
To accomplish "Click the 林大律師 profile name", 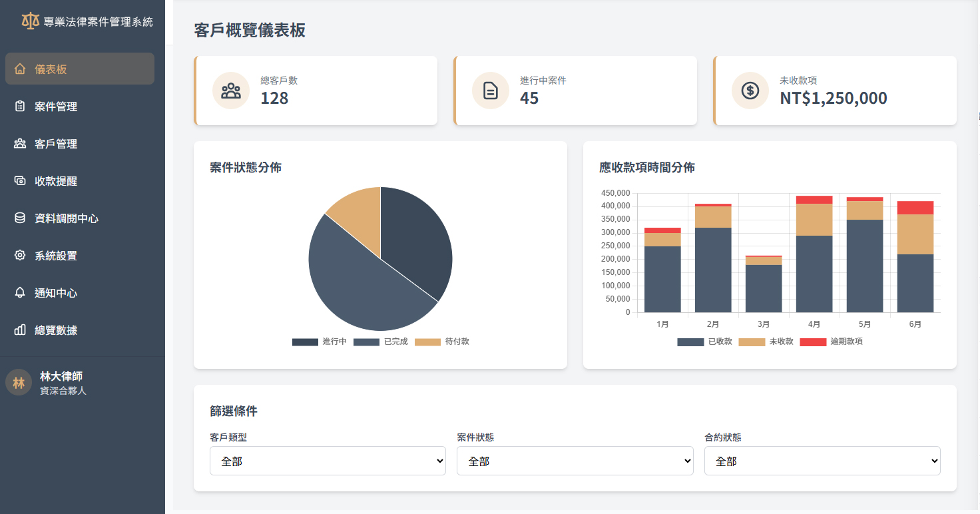I will [61, 376].
